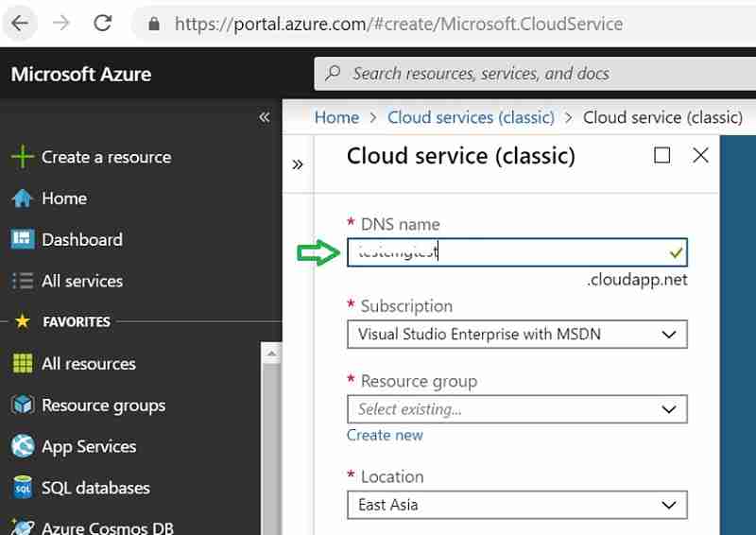Click the Cloud service (classic) blade title

pos(460,156)
